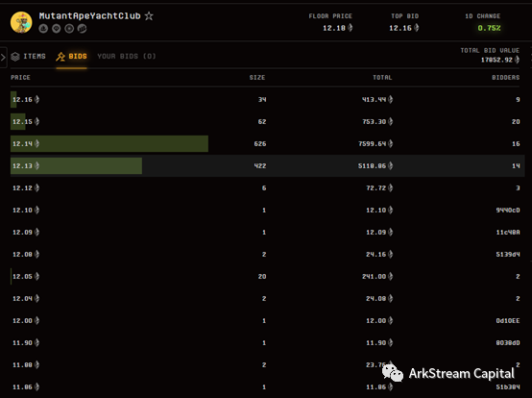Click the gavel icon beside BIDS
The height and width of the screenshot is (398, 532).
60,57
